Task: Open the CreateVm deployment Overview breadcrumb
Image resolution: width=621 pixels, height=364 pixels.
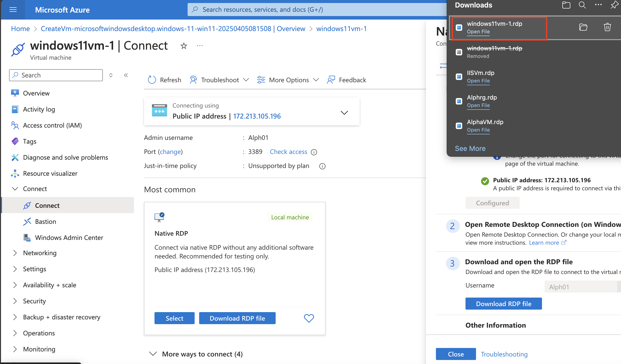Action: (x=173, y=29)
